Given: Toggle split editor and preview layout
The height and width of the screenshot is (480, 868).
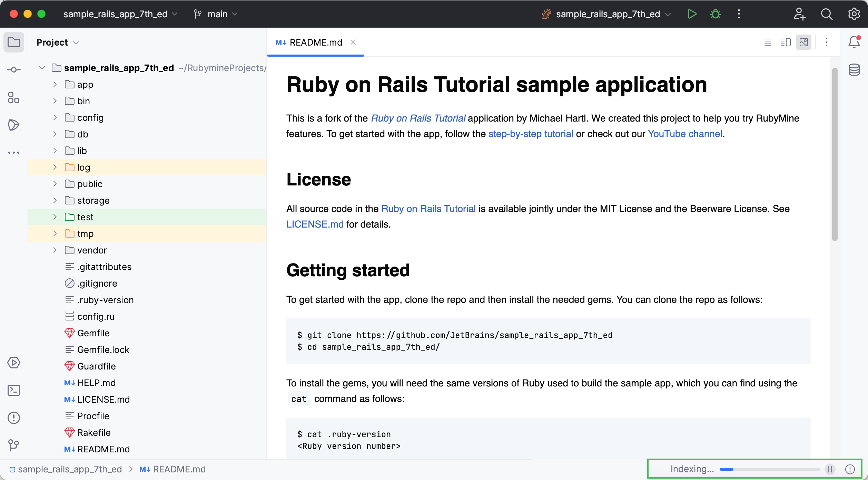Looking at the screenshot, I should (x=786, y=42).
